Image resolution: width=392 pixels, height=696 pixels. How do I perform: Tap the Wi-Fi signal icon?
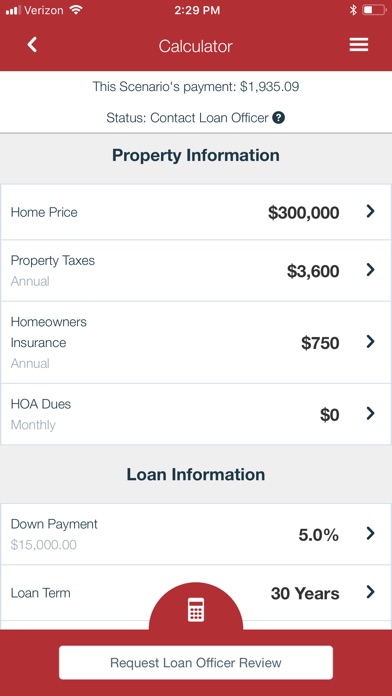coord(76,10)
